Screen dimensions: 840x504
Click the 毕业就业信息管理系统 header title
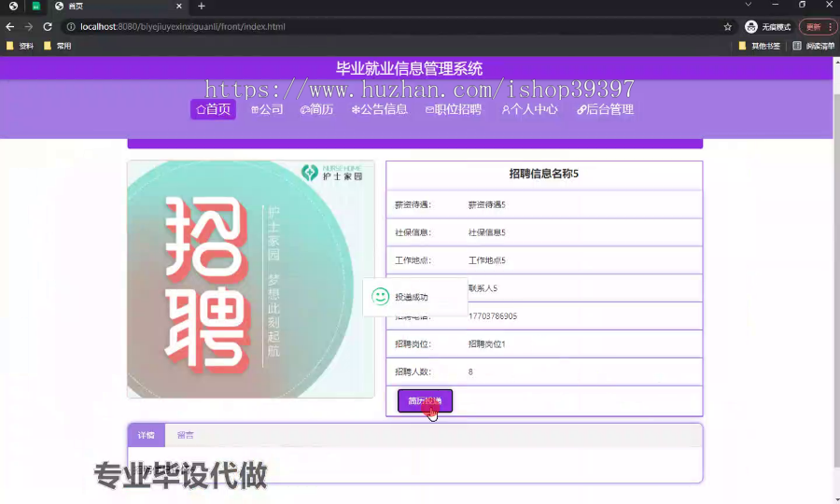click(410, 68)
